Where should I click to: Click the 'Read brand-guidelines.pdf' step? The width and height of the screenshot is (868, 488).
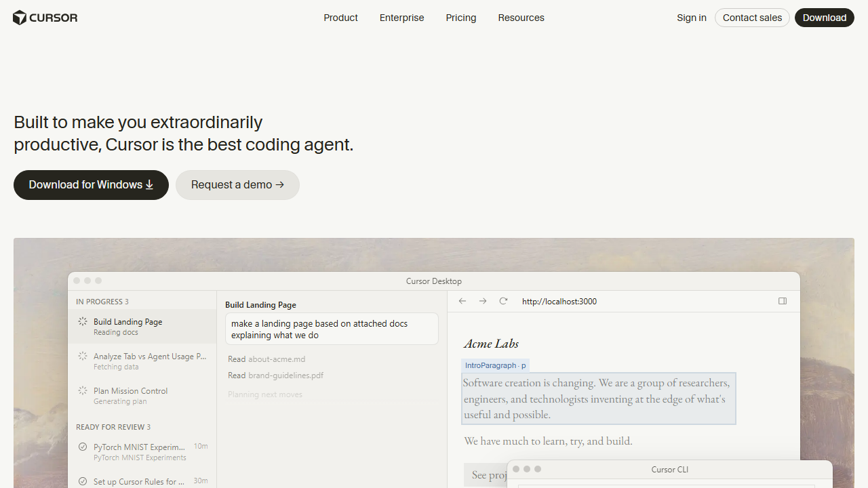pos(275,375)
